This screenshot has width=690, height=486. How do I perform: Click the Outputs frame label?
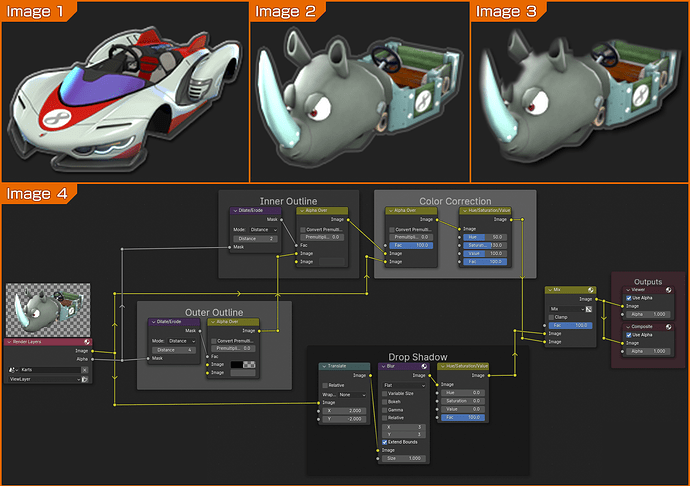tap(648, 282)
